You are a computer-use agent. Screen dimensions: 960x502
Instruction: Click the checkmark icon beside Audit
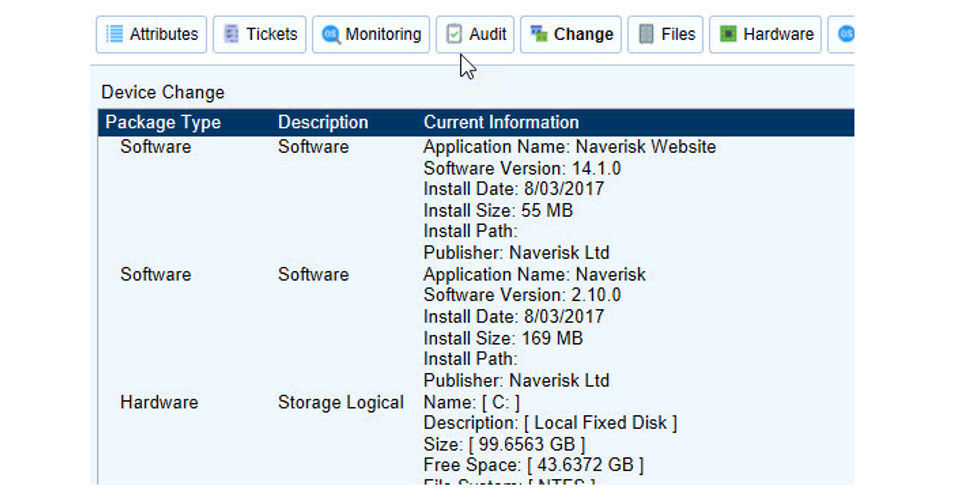[454, 34]
